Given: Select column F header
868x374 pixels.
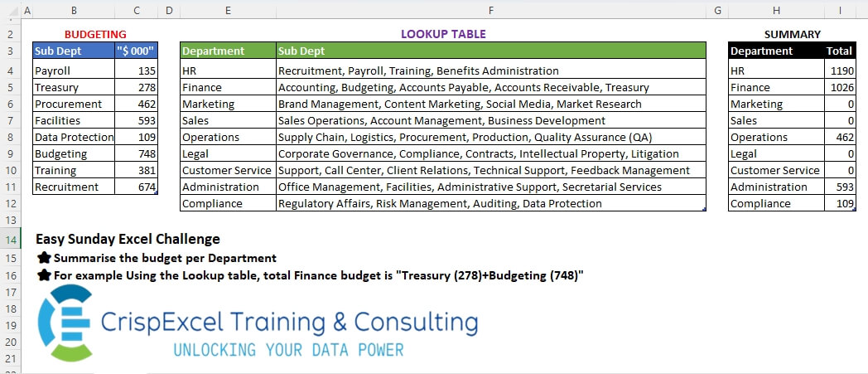Looking at the screenshot, I should click(x=490, y=10).
